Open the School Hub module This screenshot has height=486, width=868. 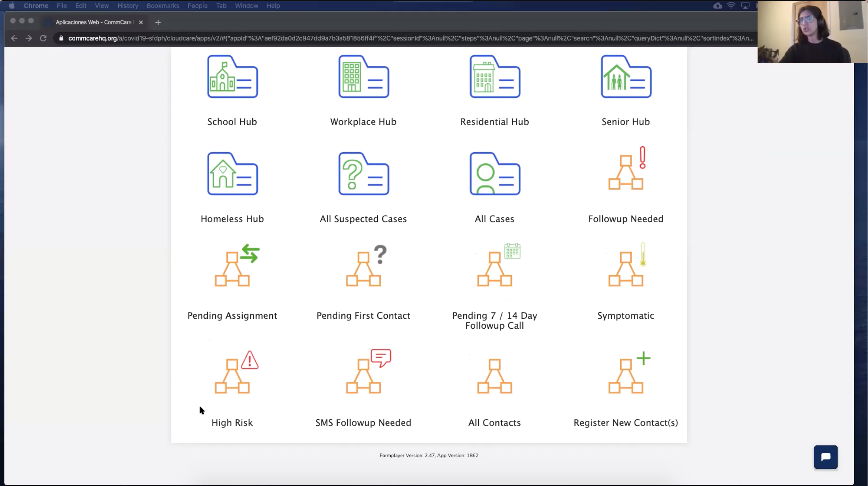[x=231, y=89]
